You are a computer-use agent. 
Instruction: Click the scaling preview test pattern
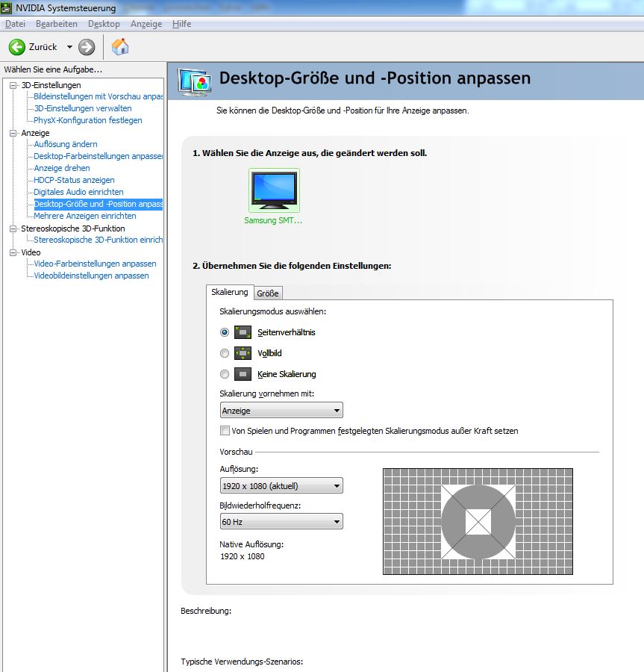[x=478, y=521]
